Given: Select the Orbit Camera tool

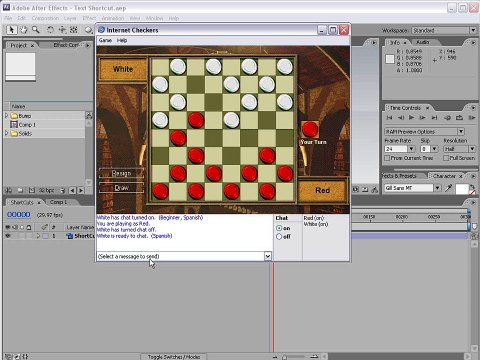Looking at the screenshot, I should [62, 30].
